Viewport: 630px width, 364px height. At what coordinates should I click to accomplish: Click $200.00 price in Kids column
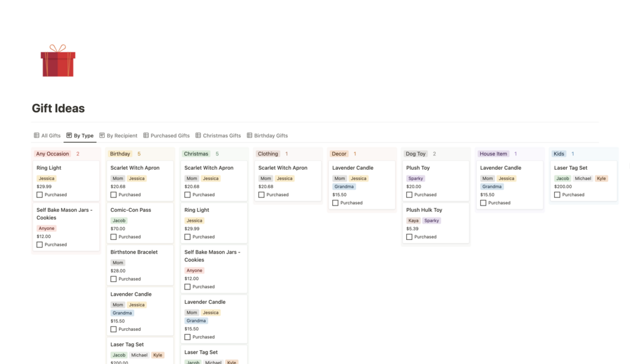tap(562, 187)
